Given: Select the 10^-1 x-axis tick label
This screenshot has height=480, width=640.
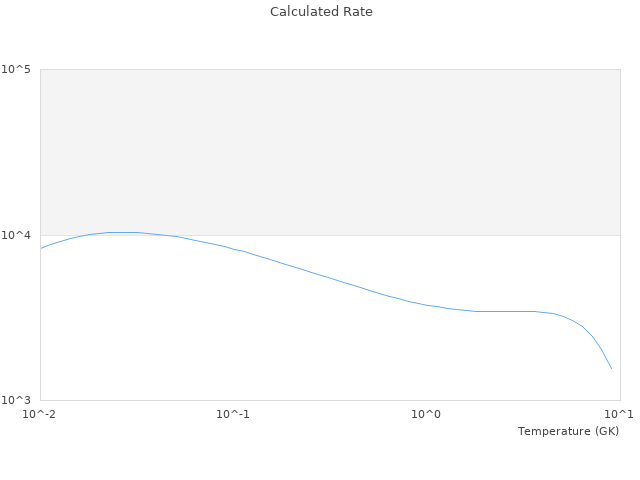Looking at the screenshot, I should pyautogui.click(x=233, y=414).
